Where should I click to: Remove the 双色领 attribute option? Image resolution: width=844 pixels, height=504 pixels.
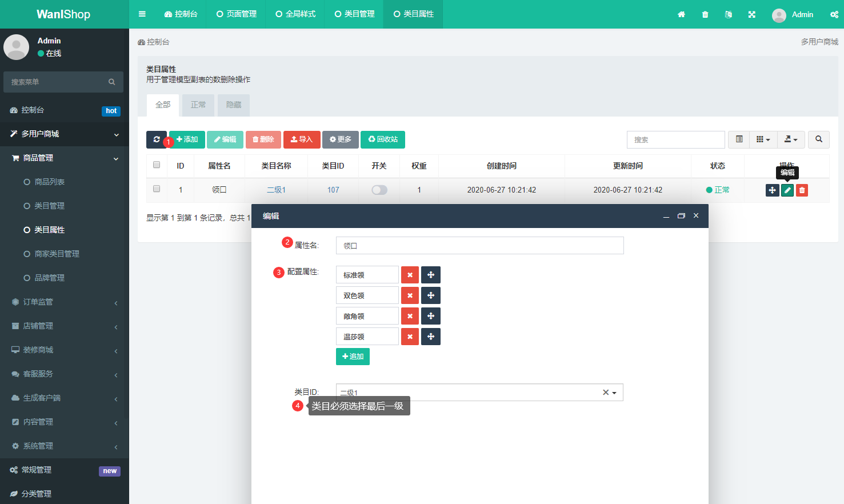point(410,295)
